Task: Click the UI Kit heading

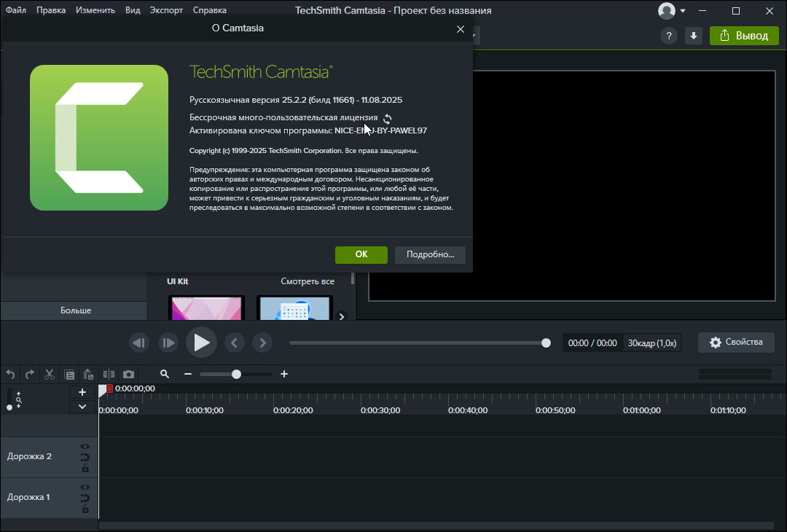Action: [x=177, y=281]
